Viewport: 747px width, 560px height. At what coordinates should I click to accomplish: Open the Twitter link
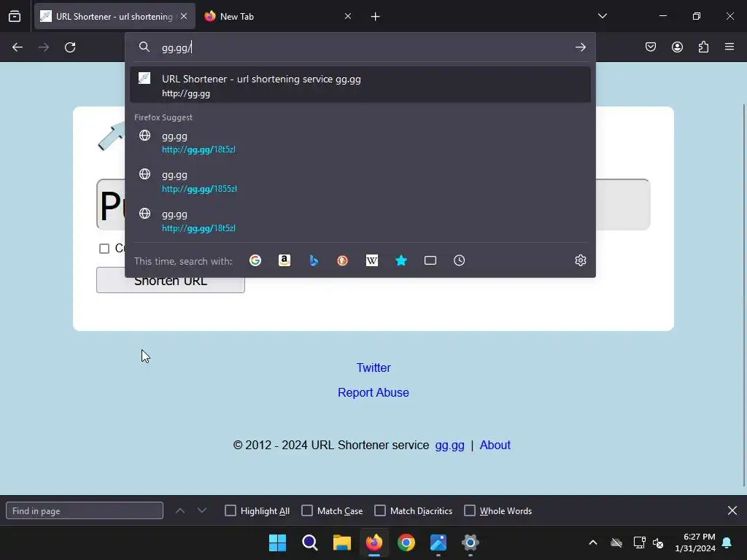[373, 367]
